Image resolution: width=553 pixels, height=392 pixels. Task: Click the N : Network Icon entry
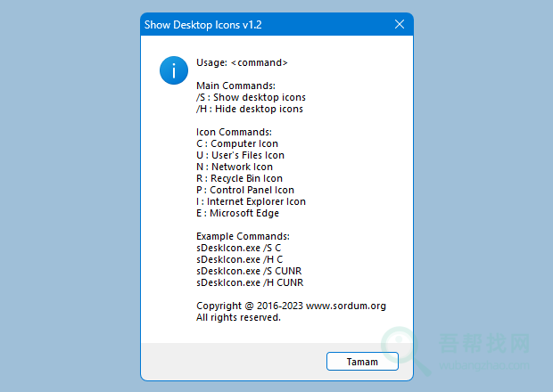tap(235, 167)
